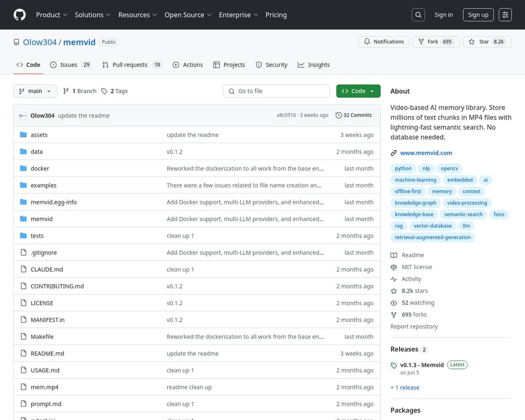The width and height of the screenshot is (525, 420).
Task: Switch to the Security tab
Action: (272, 65)
